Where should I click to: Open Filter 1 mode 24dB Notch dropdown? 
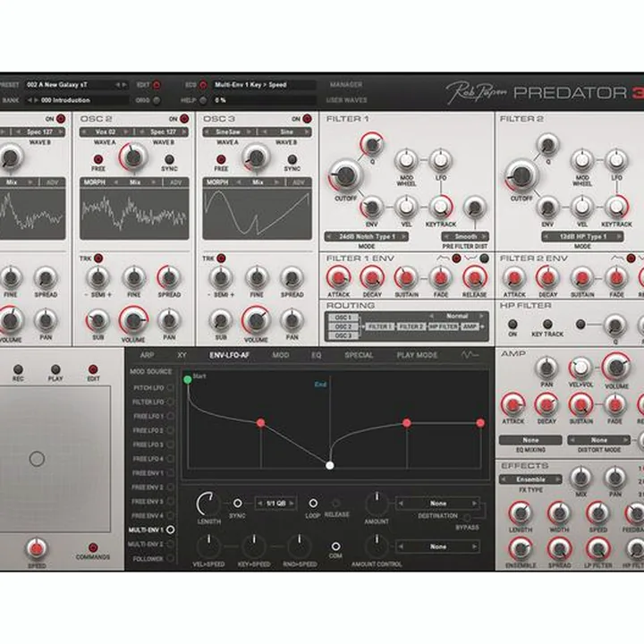click(367, 236)
